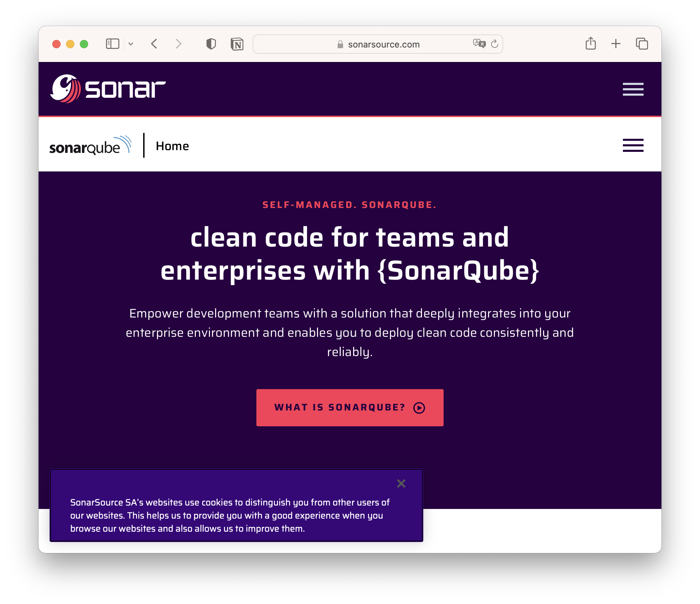Select the Home navigation item

click(172, 146)
